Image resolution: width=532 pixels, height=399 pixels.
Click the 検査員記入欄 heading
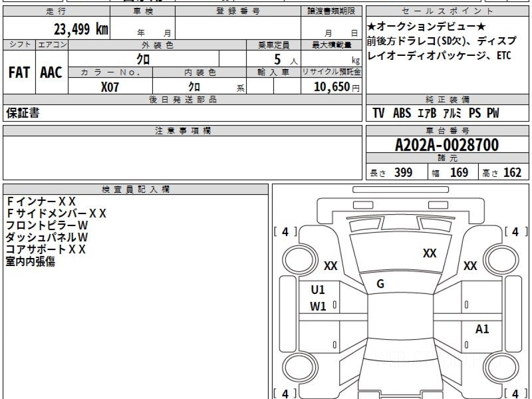pos(136,189)
